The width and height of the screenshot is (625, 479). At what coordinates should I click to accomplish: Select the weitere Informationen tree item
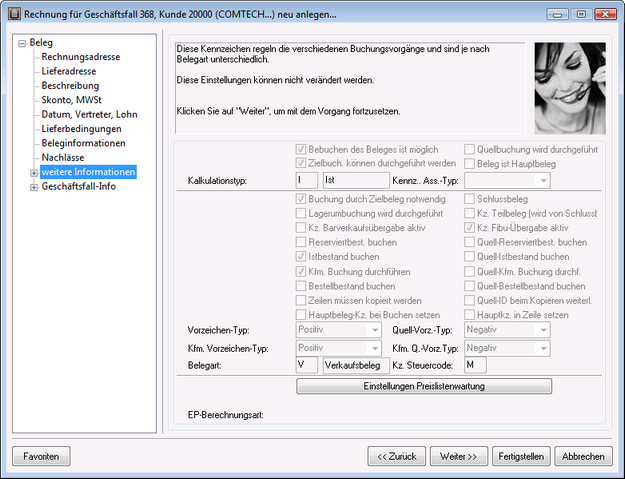88,172
